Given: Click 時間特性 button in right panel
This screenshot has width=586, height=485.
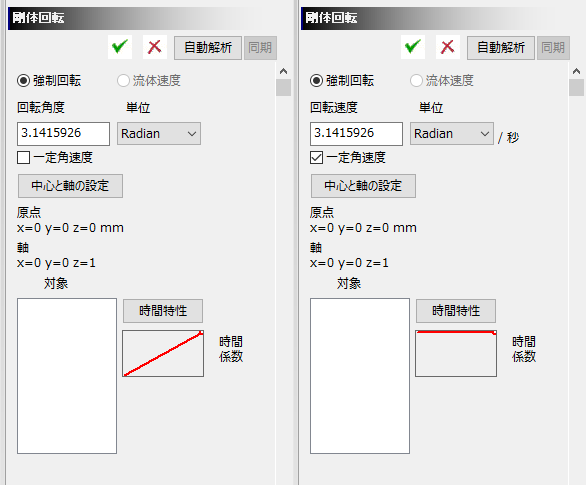Looking at the screenshot, I should click(x=456, y=311).
